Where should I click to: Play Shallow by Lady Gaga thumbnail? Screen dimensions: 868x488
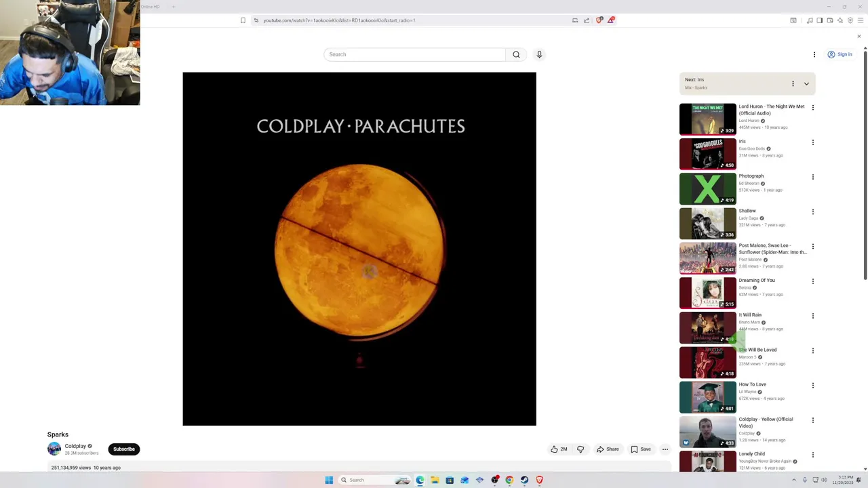click(707, 223)
